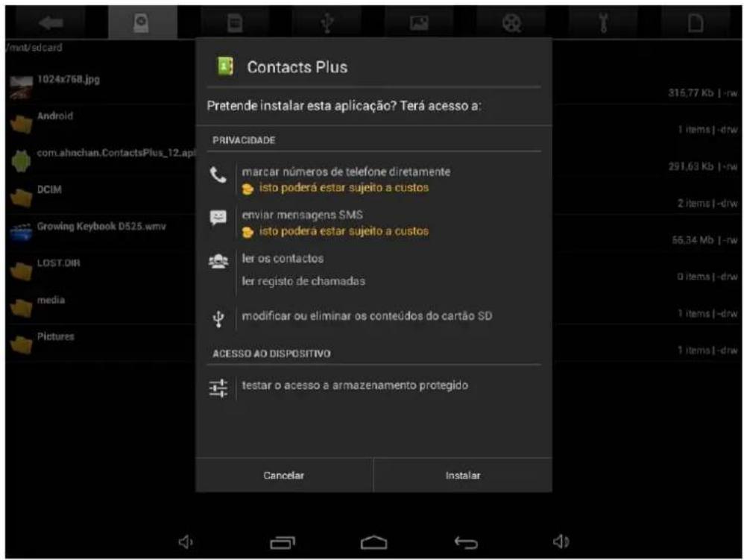Image resolution: width=744 pixels, height=560 pixels.
Task: Tap the sliders device access icon
Action: (x=218, y=388)
